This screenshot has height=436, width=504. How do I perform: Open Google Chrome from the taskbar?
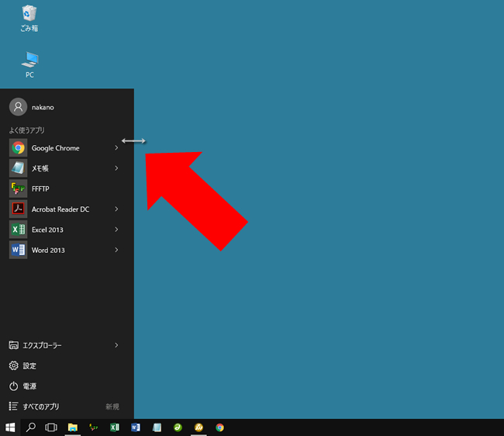tap(220, 427)
